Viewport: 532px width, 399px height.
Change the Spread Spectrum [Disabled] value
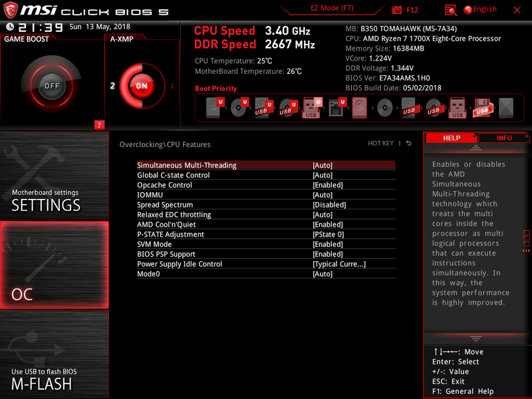coord(329,205)
